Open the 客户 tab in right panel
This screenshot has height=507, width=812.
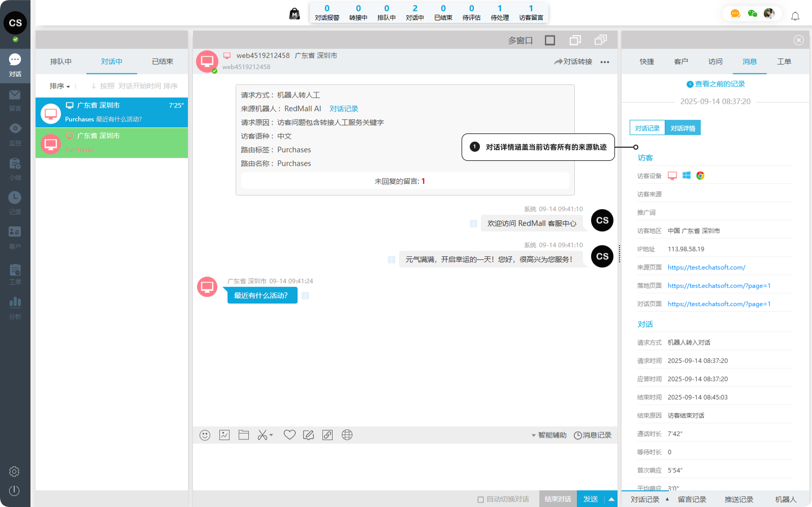coord(681,61)
